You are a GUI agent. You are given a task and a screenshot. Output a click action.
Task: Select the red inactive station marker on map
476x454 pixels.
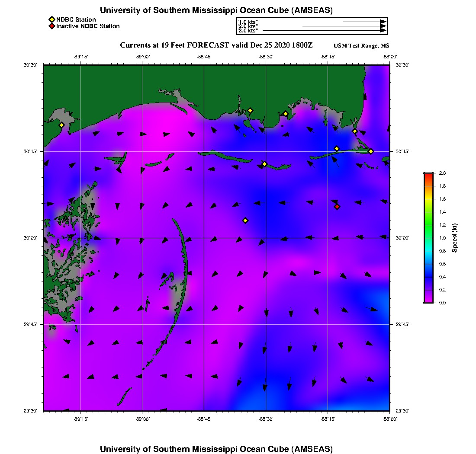(337, 207)
